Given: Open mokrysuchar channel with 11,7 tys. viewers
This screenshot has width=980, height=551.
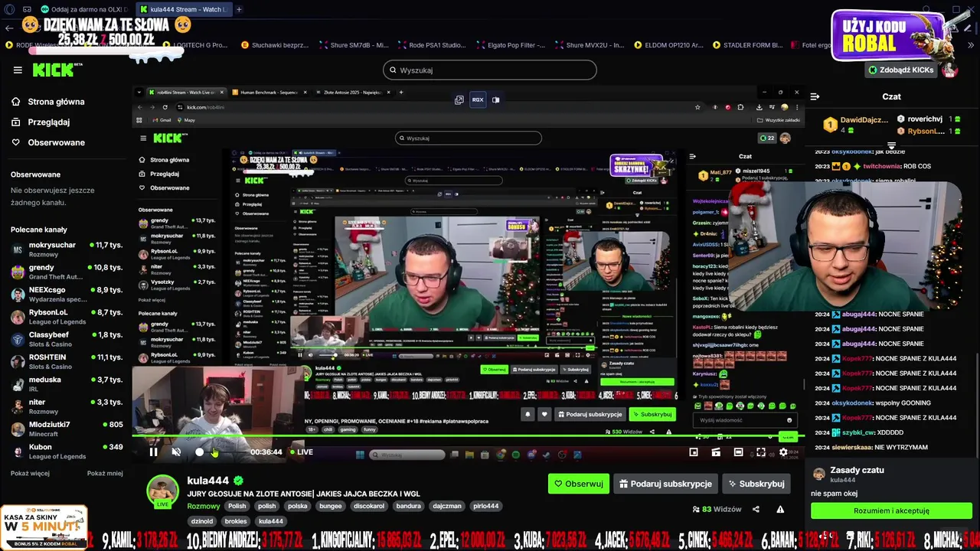Looking at the screenshot, I should (66, 249).
